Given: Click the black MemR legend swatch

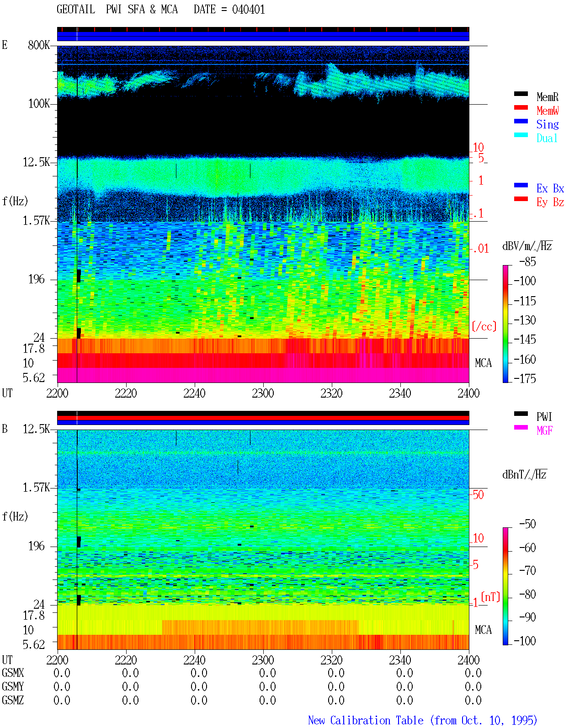Looking at the screenshot, I should pyautogui.click(x=521, y=94).
